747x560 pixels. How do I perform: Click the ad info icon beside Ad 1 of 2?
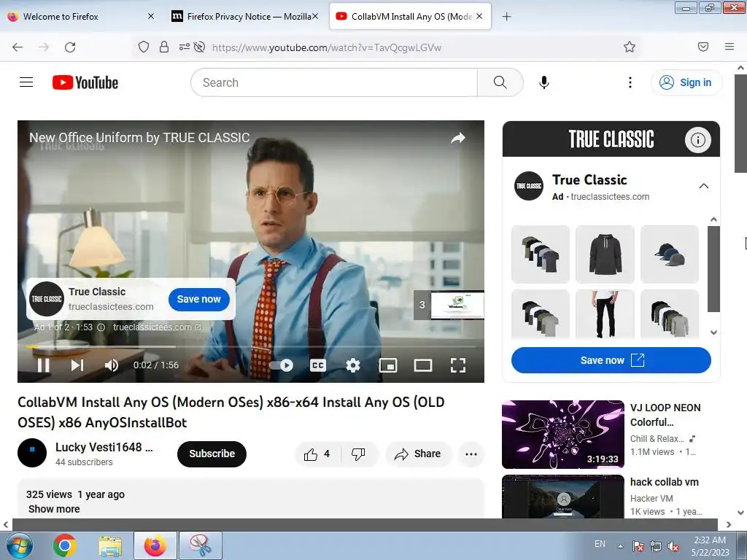pos(101,327)
